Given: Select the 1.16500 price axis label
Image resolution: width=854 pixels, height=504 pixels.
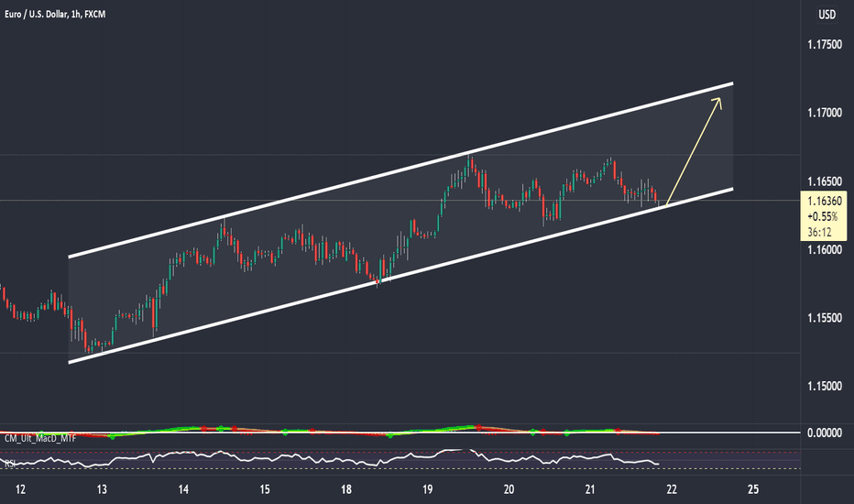Looking at the screenshot, I should click(x=825, y=181).
